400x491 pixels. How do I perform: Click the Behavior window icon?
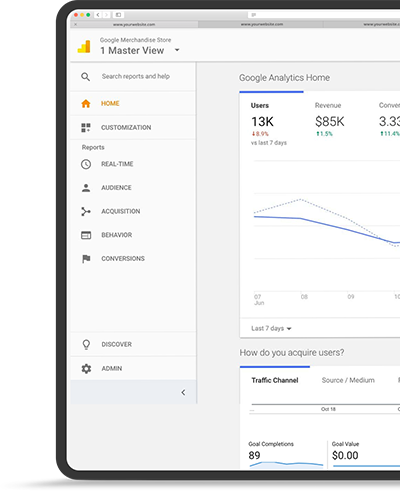pyautogui.click(x=86, y=235)
